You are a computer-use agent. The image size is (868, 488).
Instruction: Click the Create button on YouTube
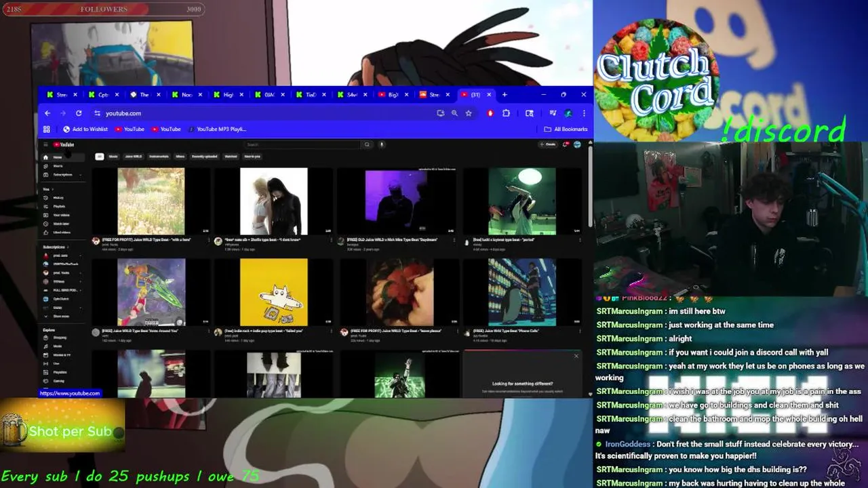click(x=548, y=144)
